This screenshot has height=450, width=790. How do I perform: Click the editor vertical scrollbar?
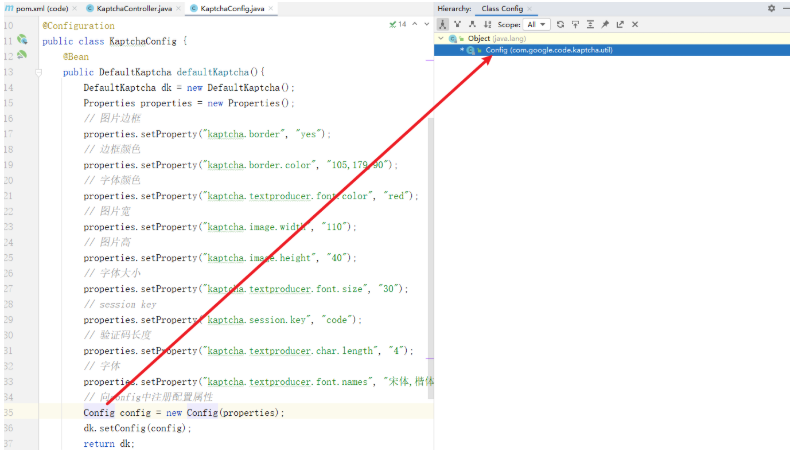[x=431, y=257]
